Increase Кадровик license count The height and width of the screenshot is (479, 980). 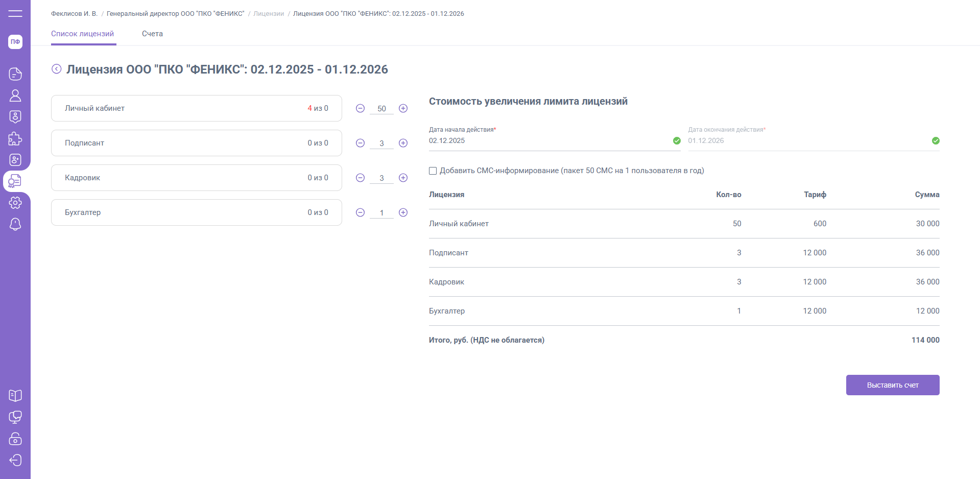[403, 178]
